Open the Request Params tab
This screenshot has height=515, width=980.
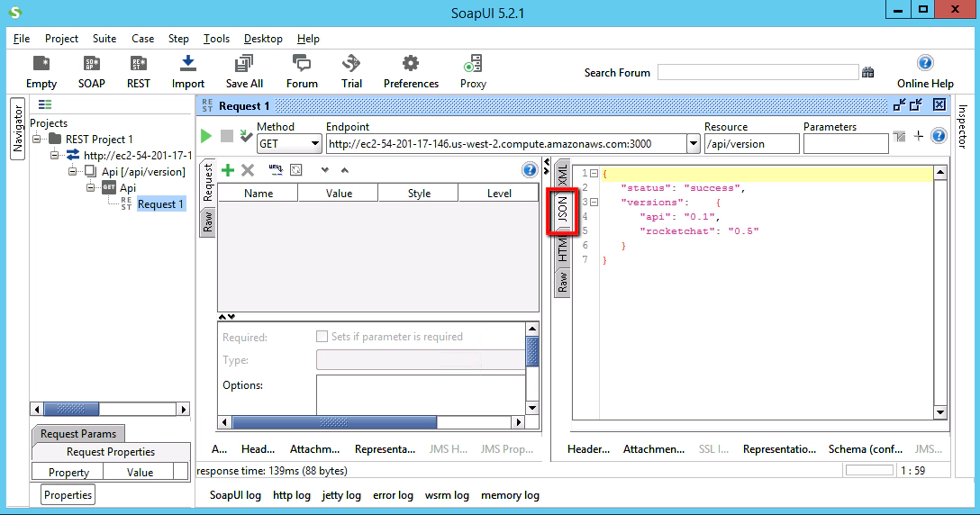click(x=78, y=433)
